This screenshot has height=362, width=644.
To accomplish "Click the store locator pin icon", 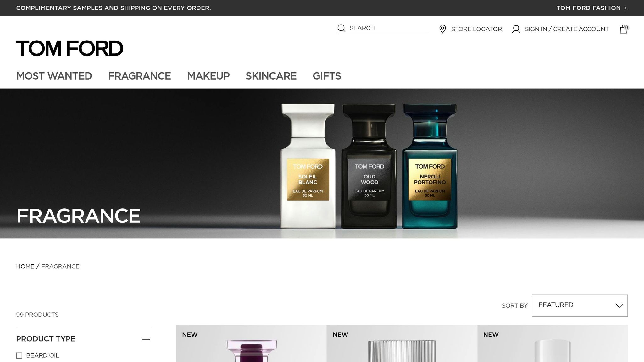I will click(x=442, y=29).
